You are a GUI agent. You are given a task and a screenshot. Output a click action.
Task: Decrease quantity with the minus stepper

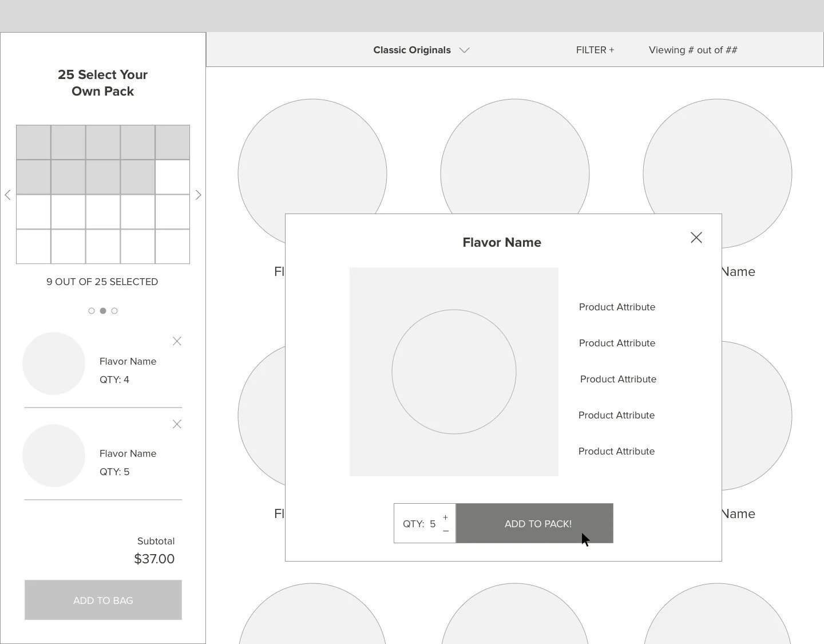pyautogui.click(x=445, y=531)
